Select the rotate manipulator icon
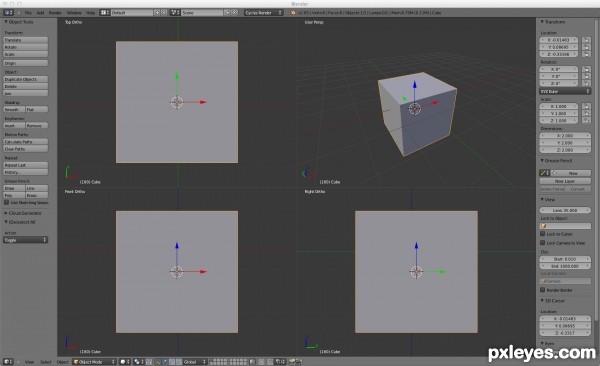The width and height of the screenshot is (600, 366). tap(172, 361)
